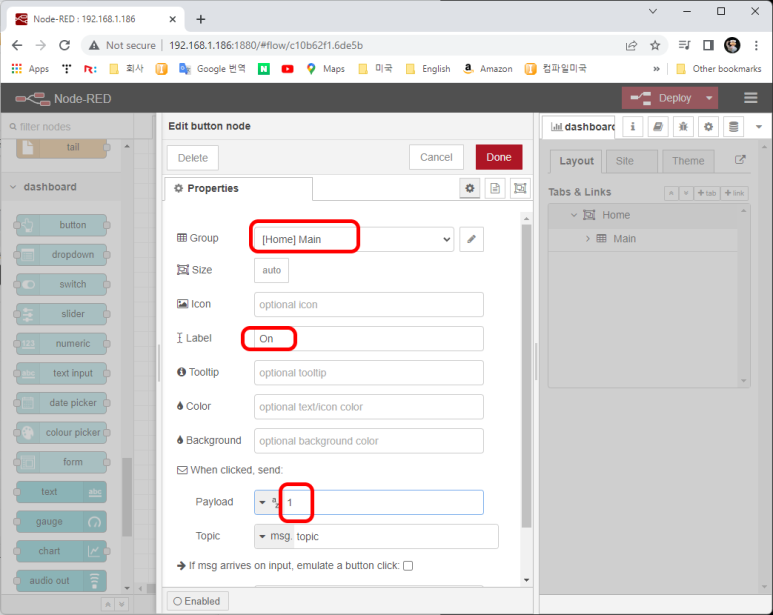Viewport: 773px width, 615px height.
Task: Click the Cancel button
Action: click(x=436, y=157)
